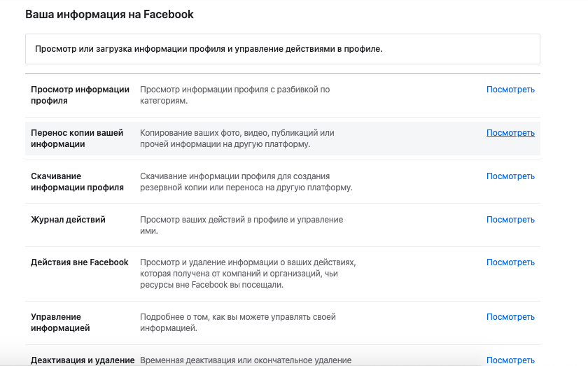Open 'Посмотреть' link for Действия вне Facebook
The height and width of the screenshot is (366, 588).
[510, 262]
